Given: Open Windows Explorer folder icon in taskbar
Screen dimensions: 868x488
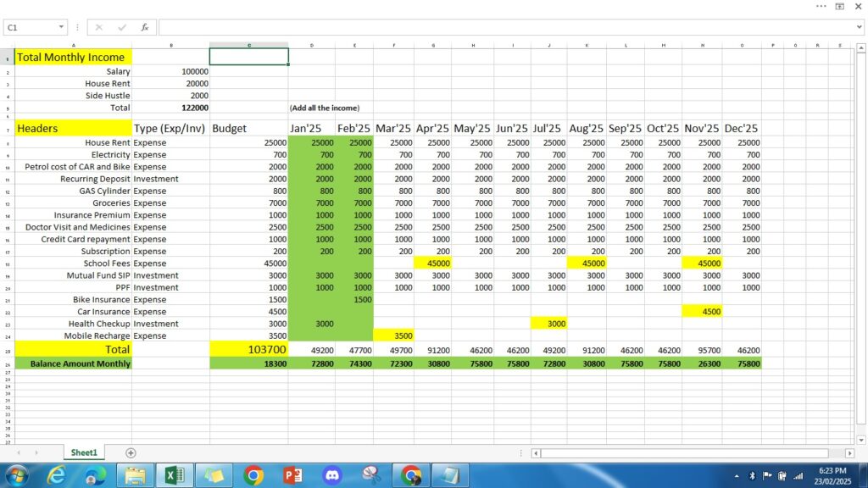Looking at the screenshot, I should [134, 475].
